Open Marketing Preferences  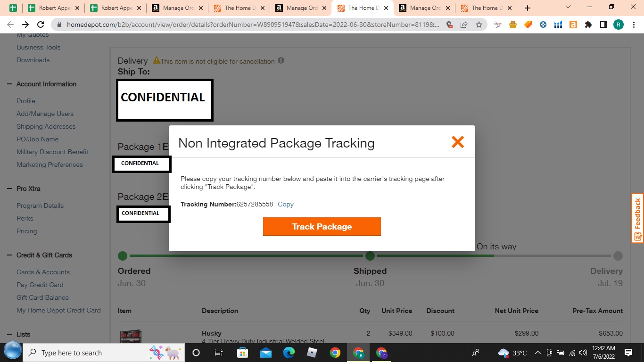(x=50, y=165)
